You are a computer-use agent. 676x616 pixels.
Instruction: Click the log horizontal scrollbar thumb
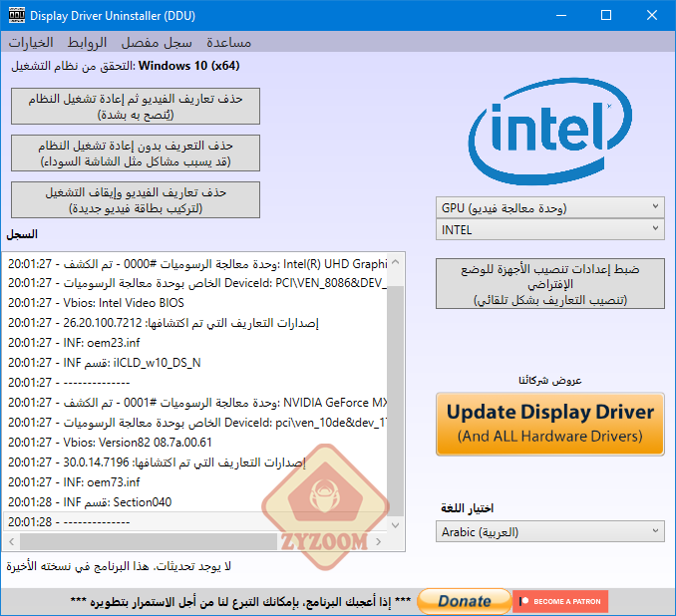click(x=149, y=542)
